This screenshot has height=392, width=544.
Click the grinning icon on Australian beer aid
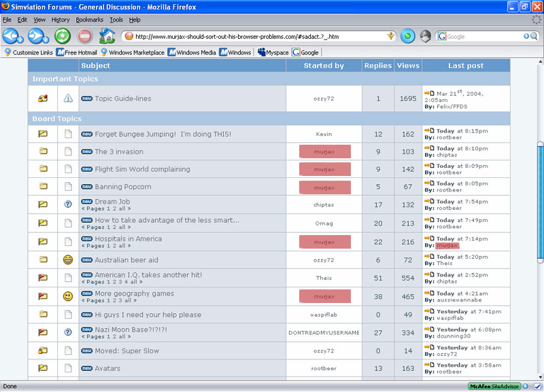pyautogui.click(x=68, y=260)
